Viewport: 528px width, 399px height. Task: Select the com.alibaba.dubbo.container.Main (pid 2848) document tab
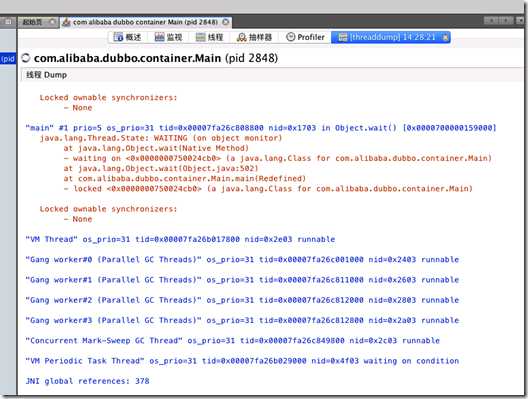click(x=145, y=22)
